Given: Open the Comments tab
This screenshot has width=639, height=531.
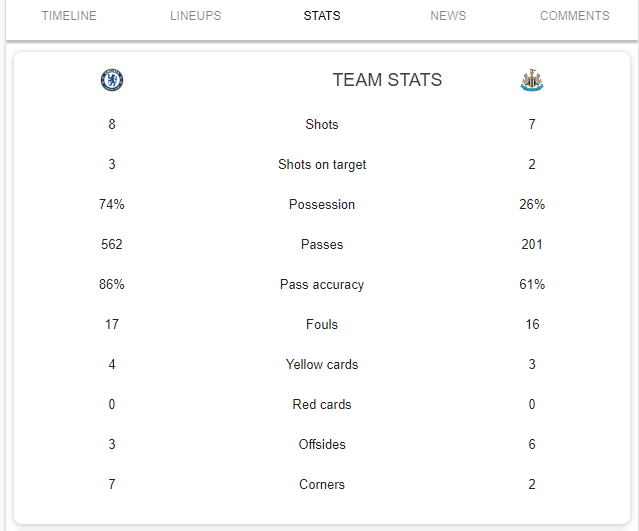Looking at the screenshot, I should [x=574, y=16].
